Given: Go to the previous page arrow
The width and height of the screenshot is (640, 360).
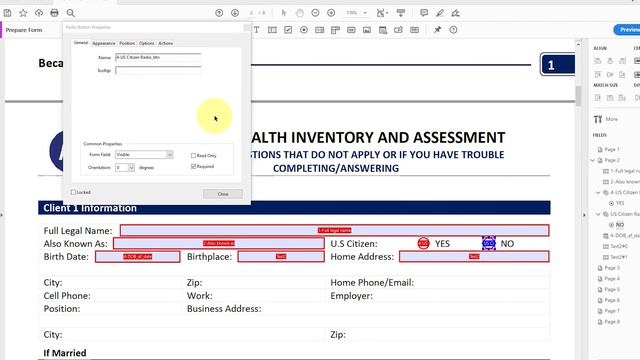Looking at the screenshot, I should tap(219, 13).
